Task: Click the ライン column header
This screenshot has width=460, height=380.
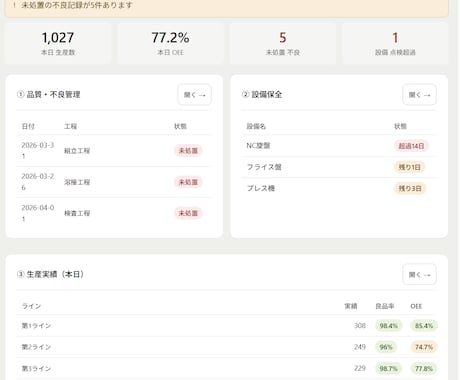Action: [x=31, y=306]
